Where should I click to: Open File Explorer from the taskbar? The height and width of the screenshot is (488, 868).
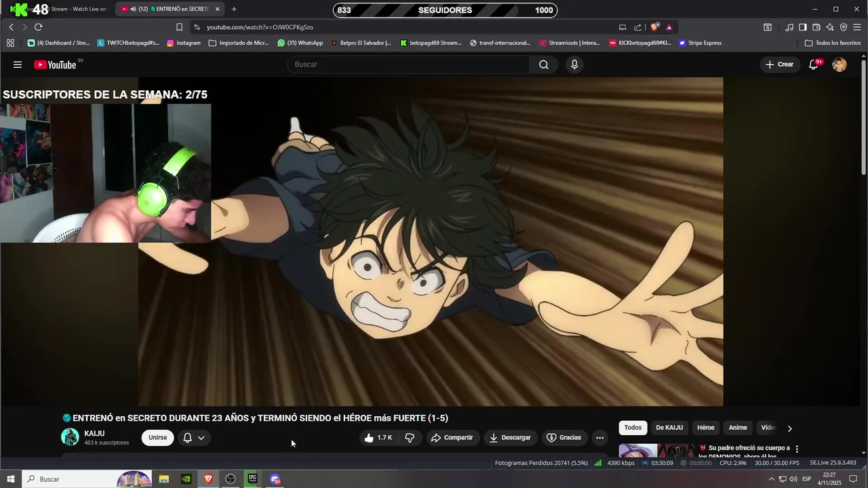click(x=164, y=479)
